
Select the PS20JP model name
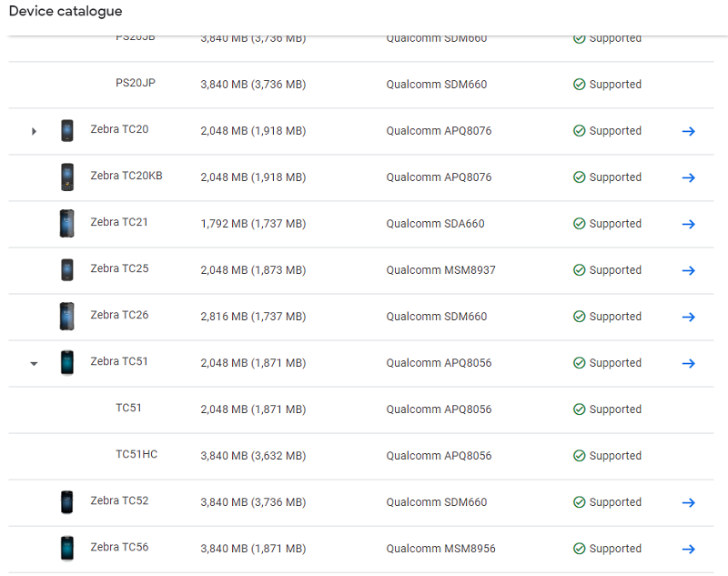click(x=136, y=83)
